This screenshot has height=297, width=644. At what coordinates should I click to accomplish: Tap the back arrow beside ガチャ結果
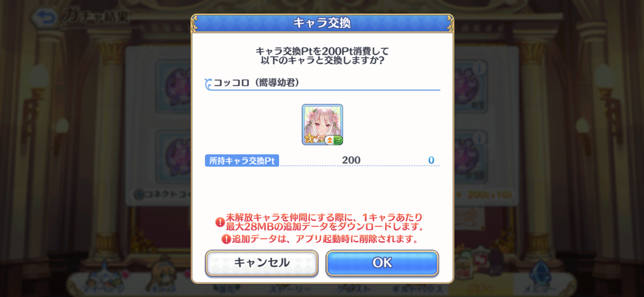[45, 18]
